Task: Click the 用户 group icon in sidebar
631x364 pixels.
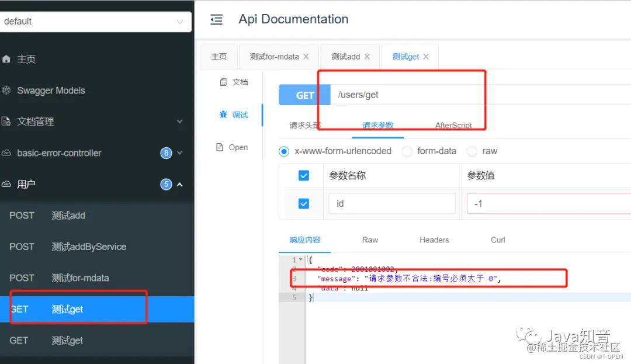Action: pos(7,183)
